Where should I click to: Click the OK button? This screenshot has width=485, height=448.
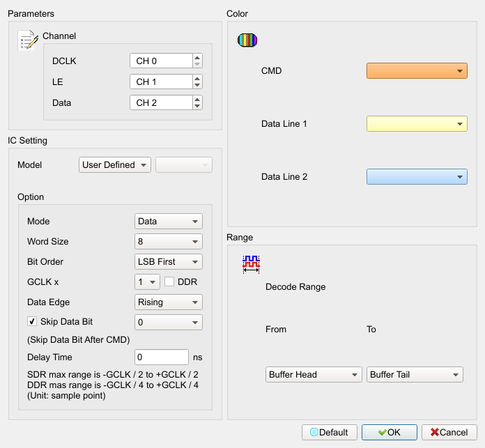tap(390, 432)
